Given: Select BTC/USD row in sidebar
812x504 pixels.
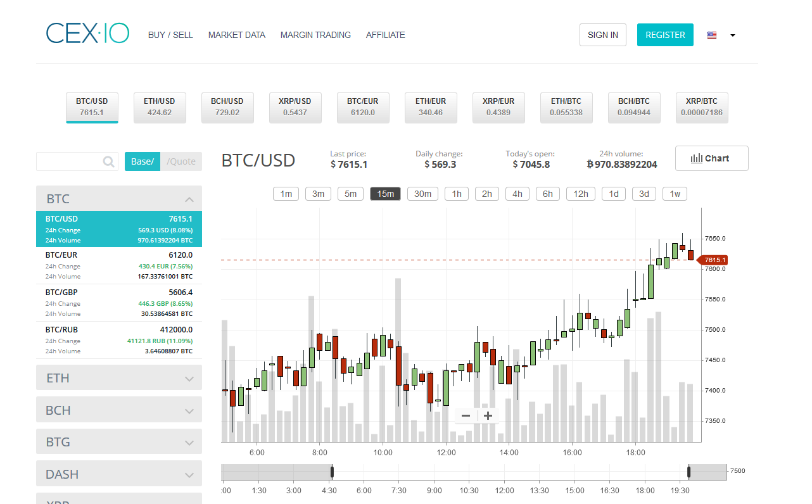Looking at the screenshot, I should [x=119, y=229].
